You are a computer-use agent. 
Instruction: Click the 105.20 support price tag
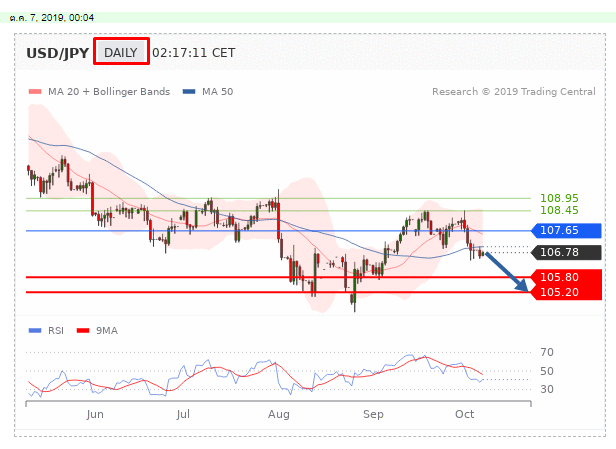566,292
